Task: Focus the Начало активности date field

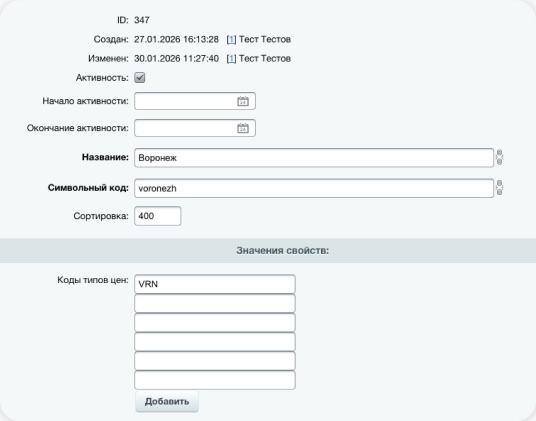Action: pyautogui.click(x=195, y=101)
